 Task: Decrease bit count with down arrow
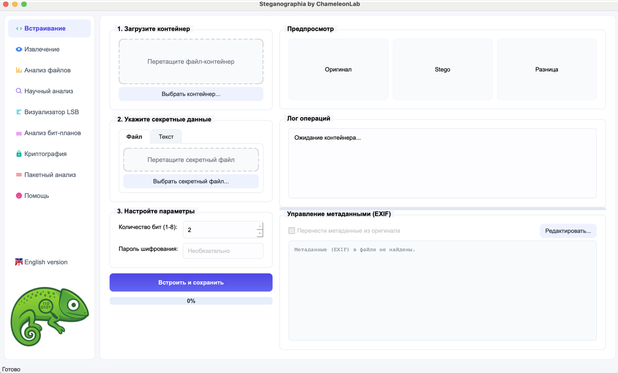(x=259, y=234)
